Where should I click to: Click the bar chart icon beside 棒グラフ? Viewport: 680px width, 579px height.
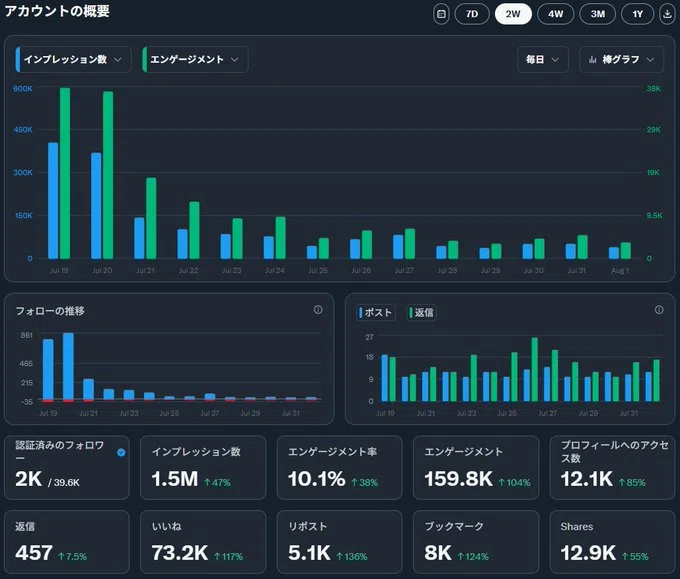(592, 59)
